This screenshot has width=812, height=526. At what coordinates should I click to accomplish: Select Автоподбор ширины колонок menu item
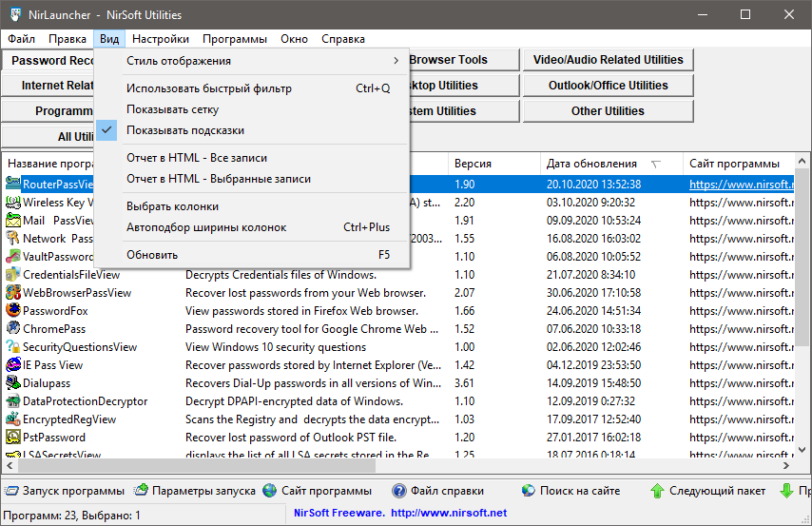point(205,227)
